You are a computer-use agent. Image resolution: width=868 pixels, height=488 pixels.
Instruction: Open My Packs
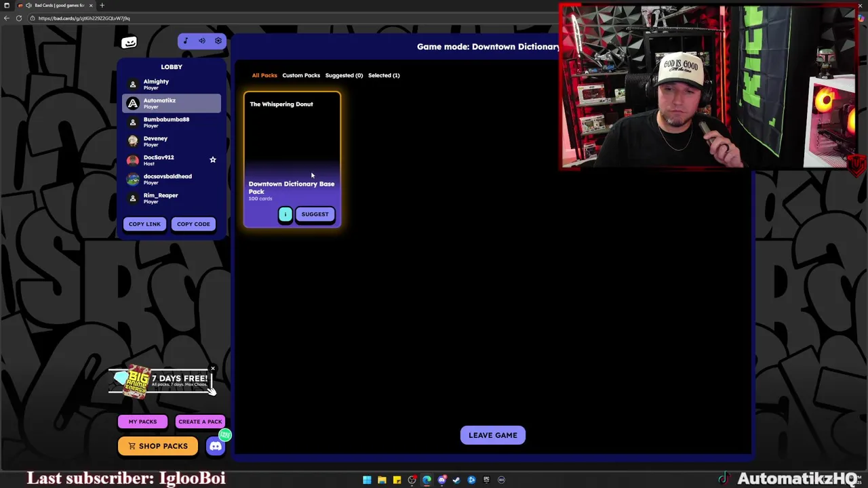(x=142, y=422)
